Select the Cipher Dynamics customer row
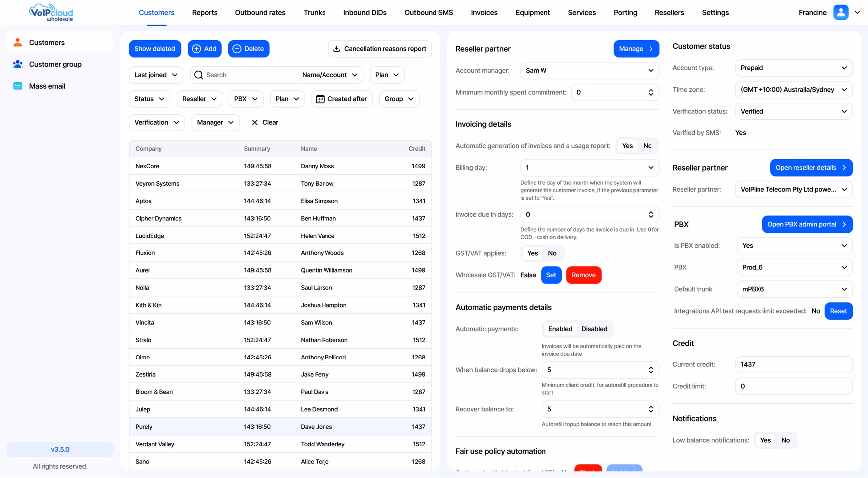868x478 pixels. (280, 218)
